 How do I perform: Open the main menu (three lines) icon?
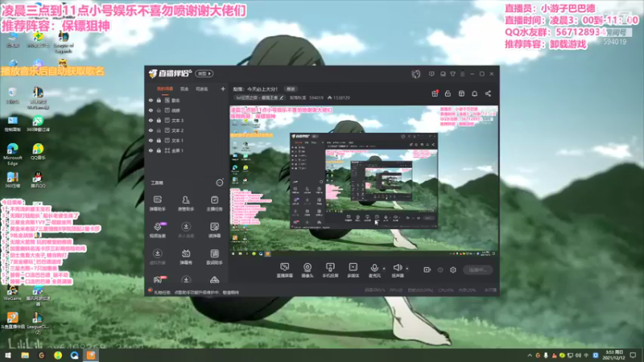click(x=462, y=74)
